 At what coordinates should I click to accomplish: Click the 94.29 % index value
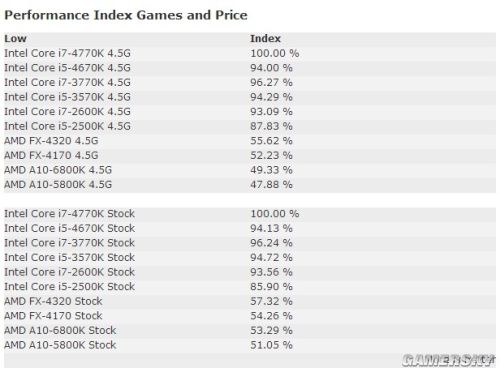271,97
